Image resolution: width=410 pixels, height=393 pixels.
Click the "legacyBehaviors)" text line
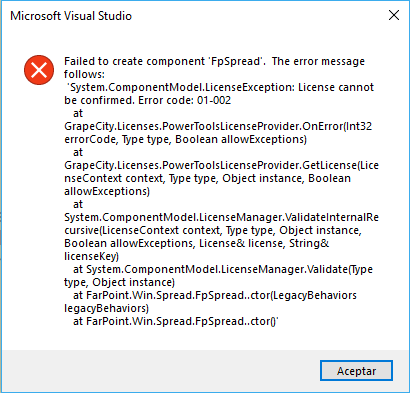coord(106,308)
